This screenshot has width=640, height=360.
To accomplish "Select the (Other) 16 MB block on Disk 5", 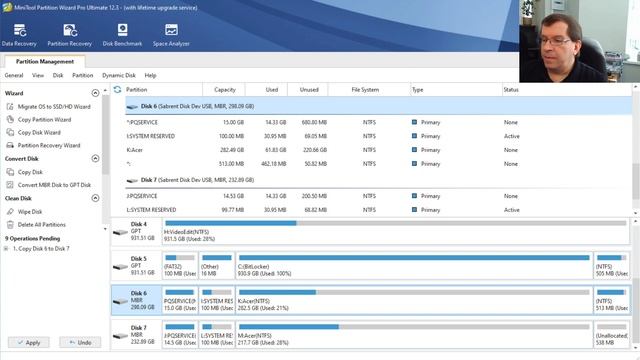I will [x=217, y=266].
